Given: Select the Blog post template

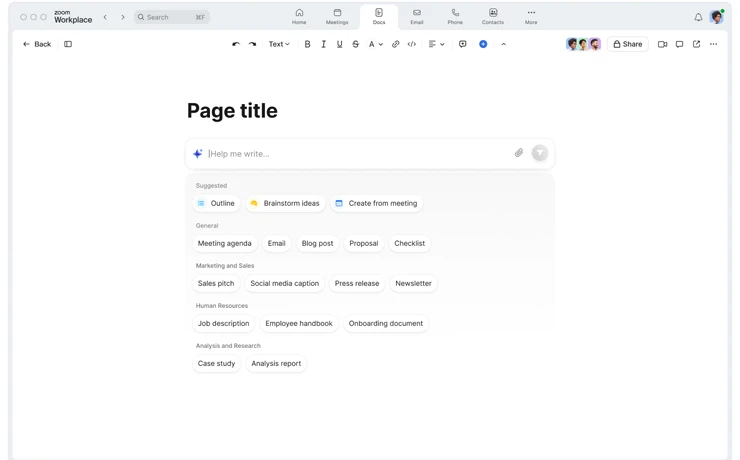Looking at the screenshot, I should click(x=317, y=243).
